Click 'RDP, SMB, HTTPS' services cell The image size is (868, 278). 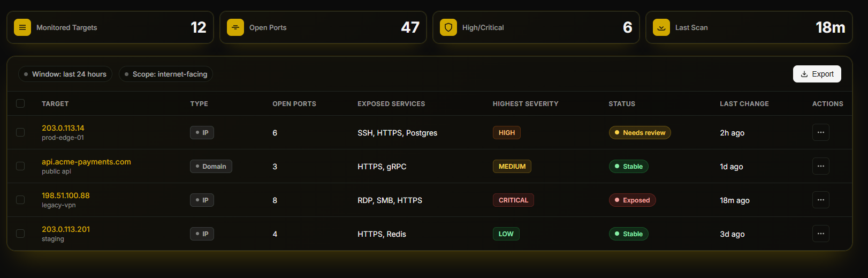[390, 200]
